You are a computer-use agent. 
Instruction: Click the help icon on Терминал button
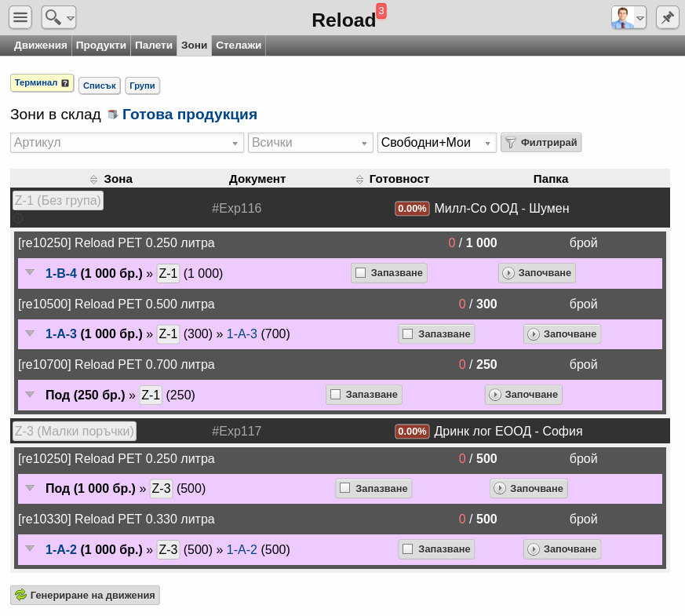65,83
